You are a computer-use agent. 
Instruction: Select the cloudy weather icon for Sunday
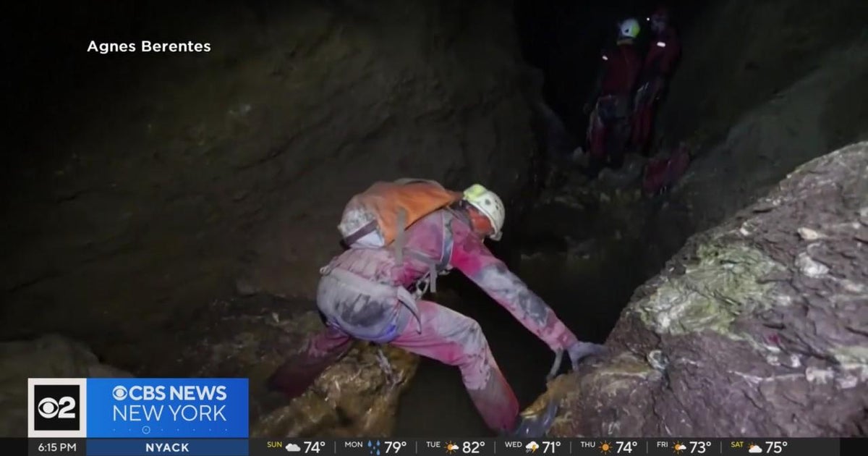[292, 445]
